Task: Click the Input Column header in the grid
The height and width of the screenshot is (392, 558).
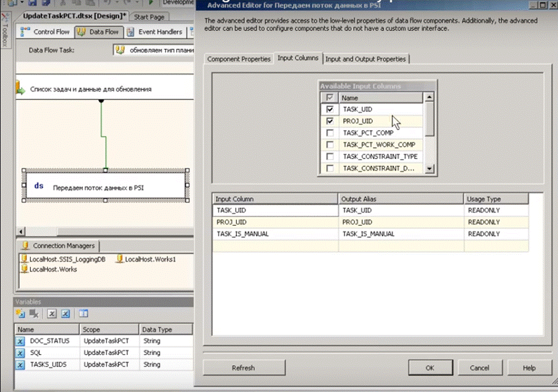Action: click(x=275, y=199)
